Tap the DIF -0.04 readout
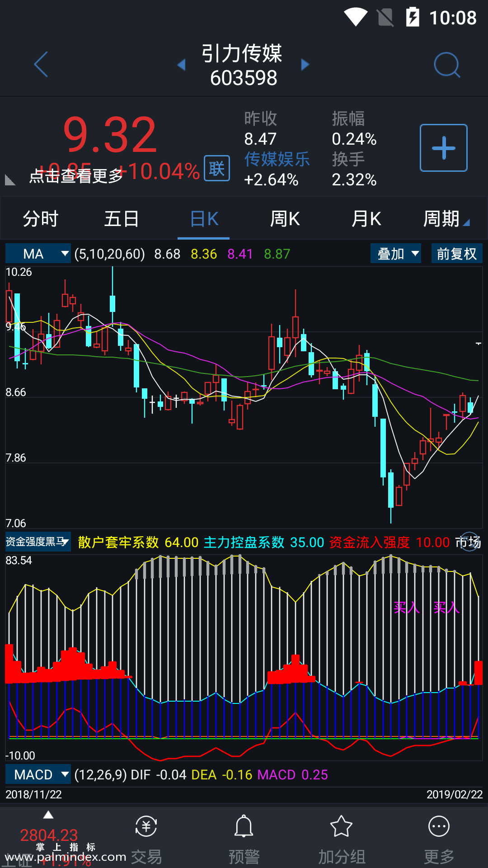 point(159,774)
